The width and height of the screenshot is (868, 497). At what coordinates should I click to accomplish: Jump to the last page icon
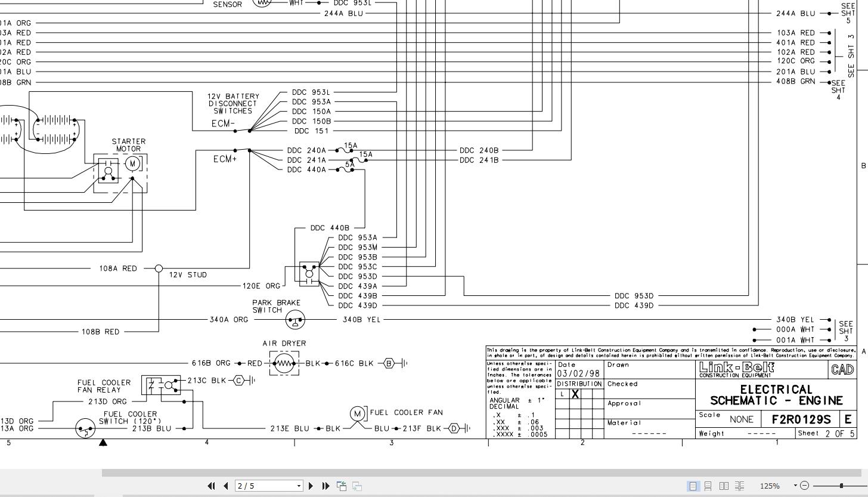click(324, 486)
